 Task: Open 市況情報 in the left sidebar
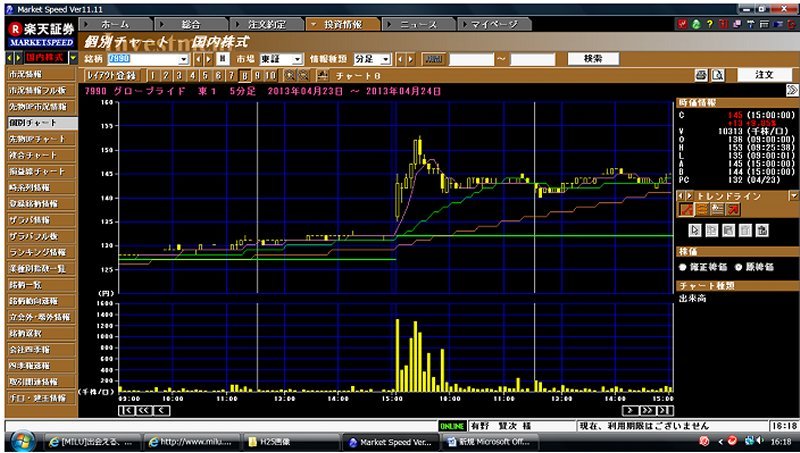(x=39, y=75)
